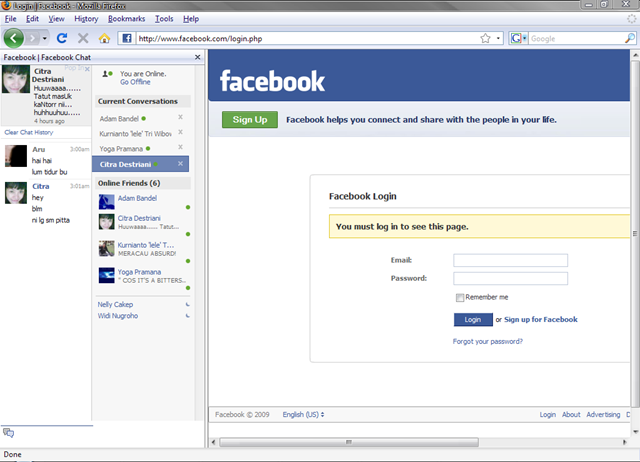The width and height of the screenshot is (640, 462).
Task: Open the View menu
Action: click(x=56, y=19)
